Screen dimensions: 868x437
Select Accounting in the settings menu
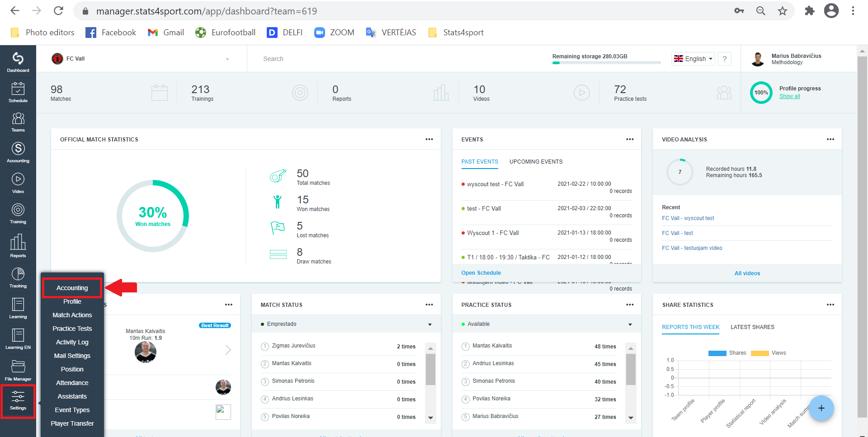tap(72, 288)
